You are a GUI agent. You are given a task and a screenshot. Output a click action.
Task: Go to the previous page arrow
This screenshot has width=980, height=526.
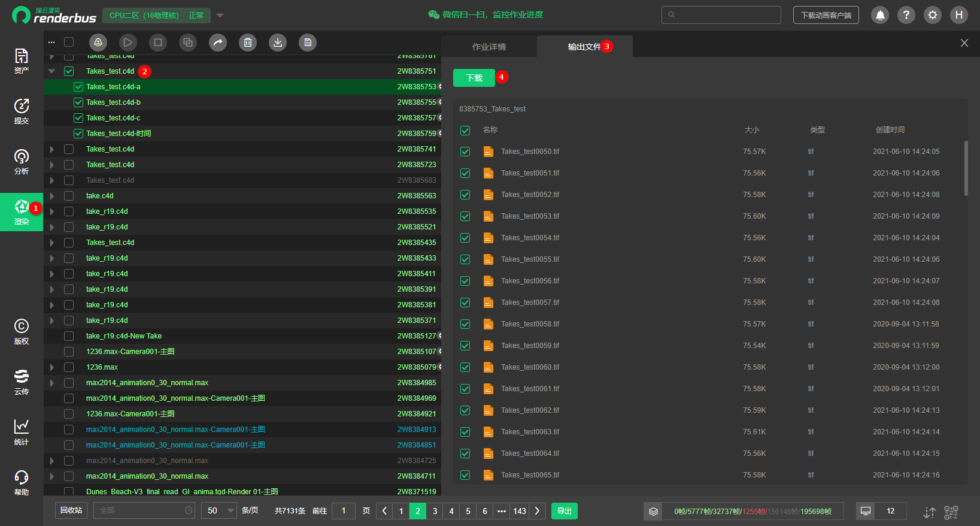click(x=384, y=511)
